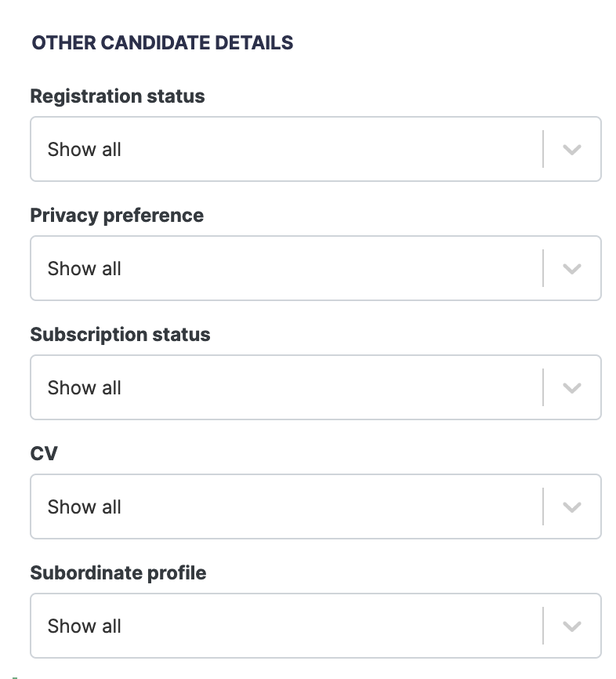Click the Subscription status chevron arrow
Screen dimensions: 616x679
[572, 388]
